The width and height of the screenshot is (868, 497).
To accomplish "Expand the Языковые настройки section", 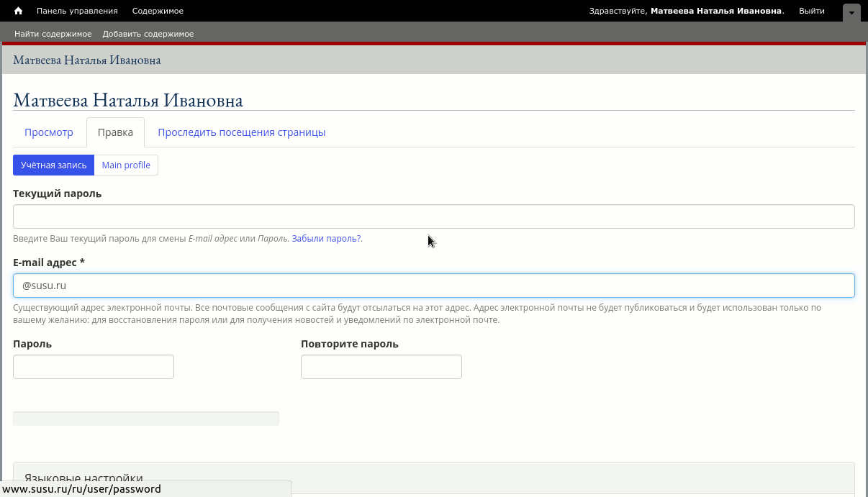I will point(83,478).
